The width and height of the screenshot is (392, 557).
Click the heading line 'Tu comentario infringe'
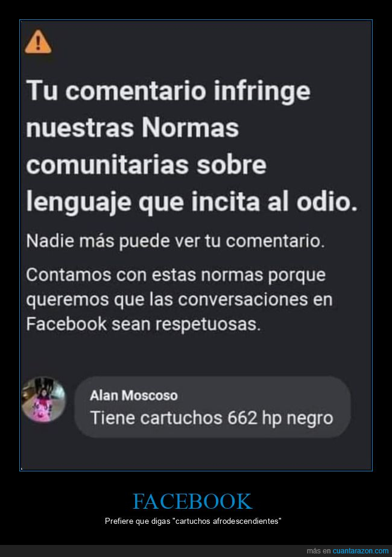tap(168, 91)
